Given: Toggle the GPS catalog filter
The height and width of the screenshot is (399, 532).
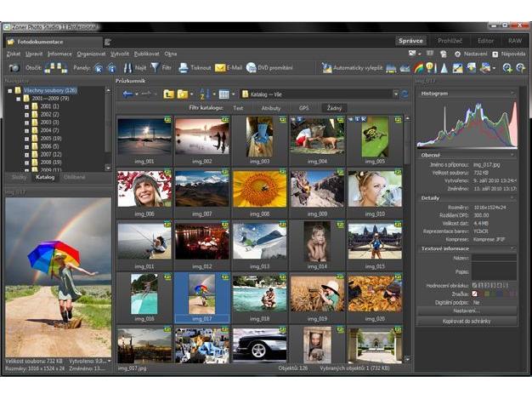Looking at the screenshot, I should click(303, 108).
